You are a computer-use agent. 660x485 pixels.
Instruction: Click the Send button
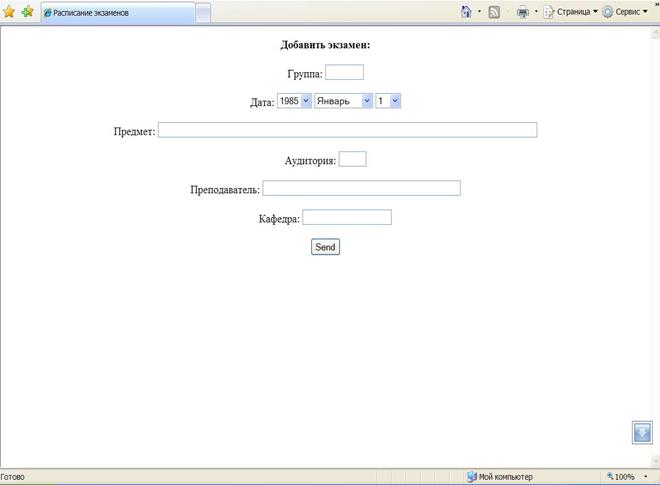click(325, 247)
